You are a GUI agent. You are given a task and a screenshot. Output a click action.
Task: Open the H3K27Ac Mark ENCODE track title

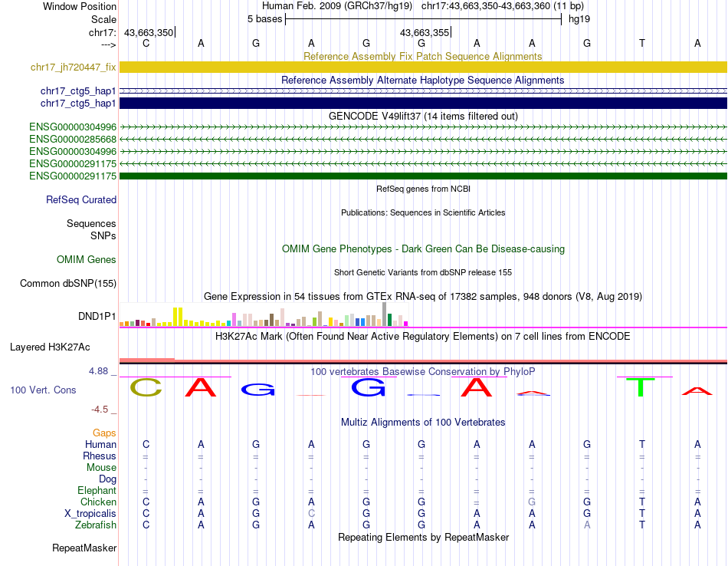[x=423, y=336]
